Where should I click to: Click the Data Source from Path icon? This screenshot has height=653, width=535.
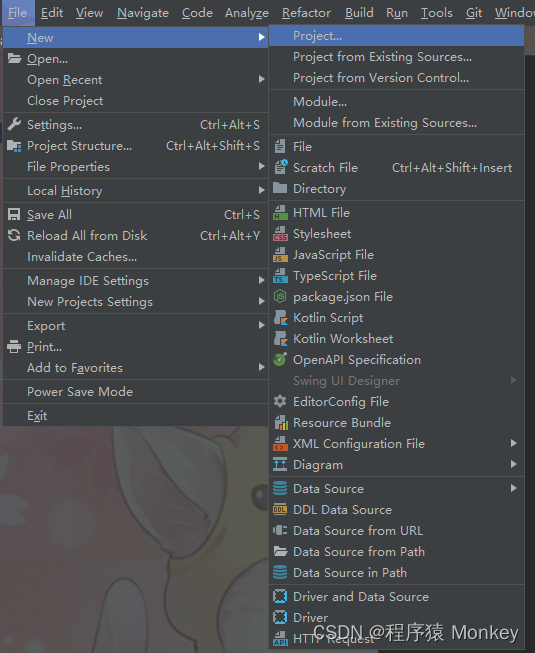click(x=280, y=551)
